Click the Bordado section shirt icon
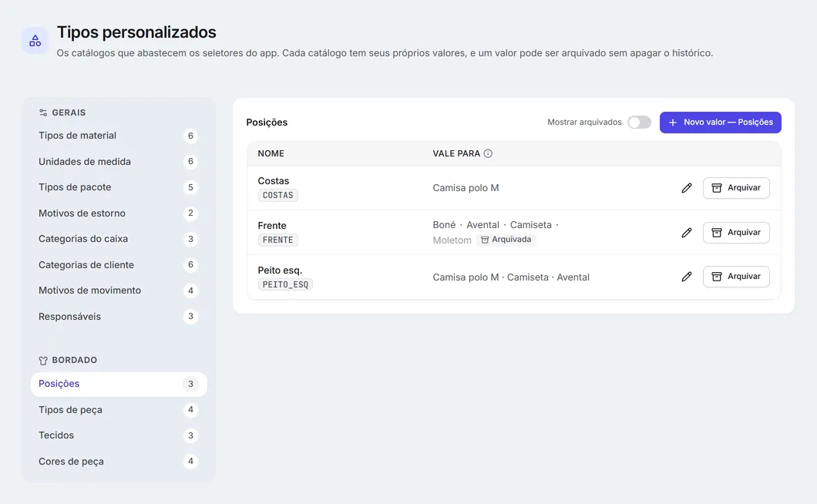This screenshot has width=817, height=504. coord(43,360)
